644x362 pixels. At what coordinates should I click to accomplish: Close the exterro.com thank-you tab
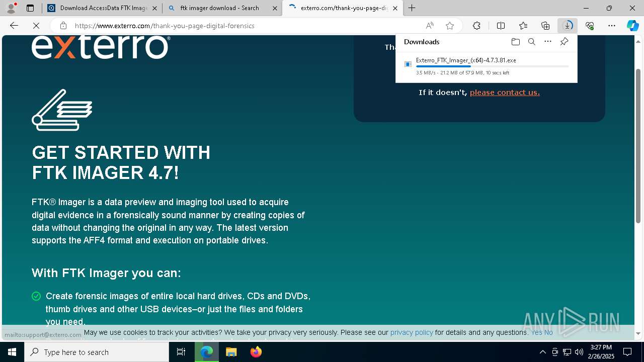click(395, 8)
